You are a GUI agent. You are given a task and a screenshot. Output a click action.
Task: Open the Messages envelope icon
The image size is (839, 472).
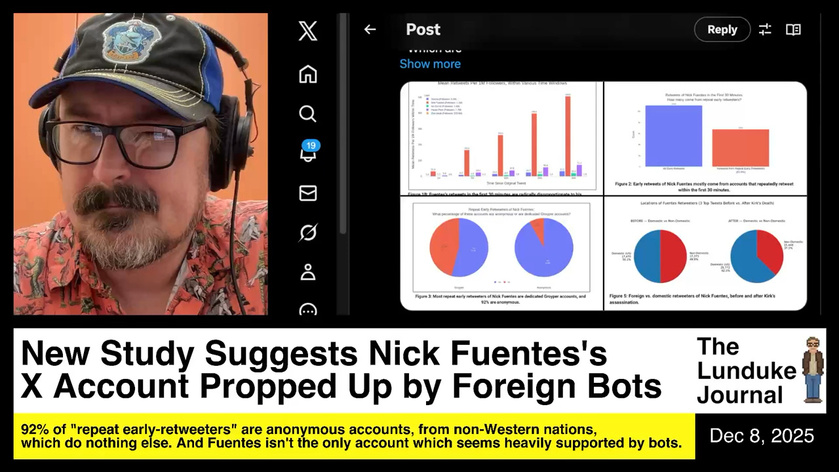coord(308,193)
